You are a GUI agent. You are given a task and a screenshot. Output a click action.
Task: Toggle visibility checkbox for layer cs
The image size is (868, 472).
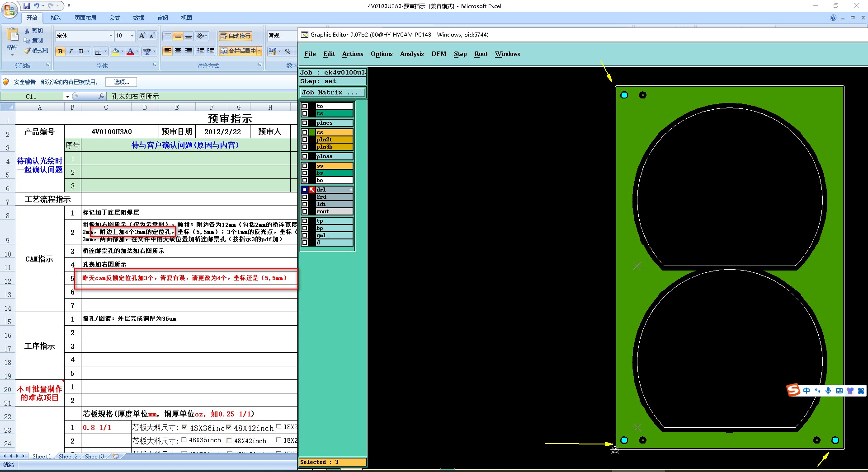[x=305, y=132]
